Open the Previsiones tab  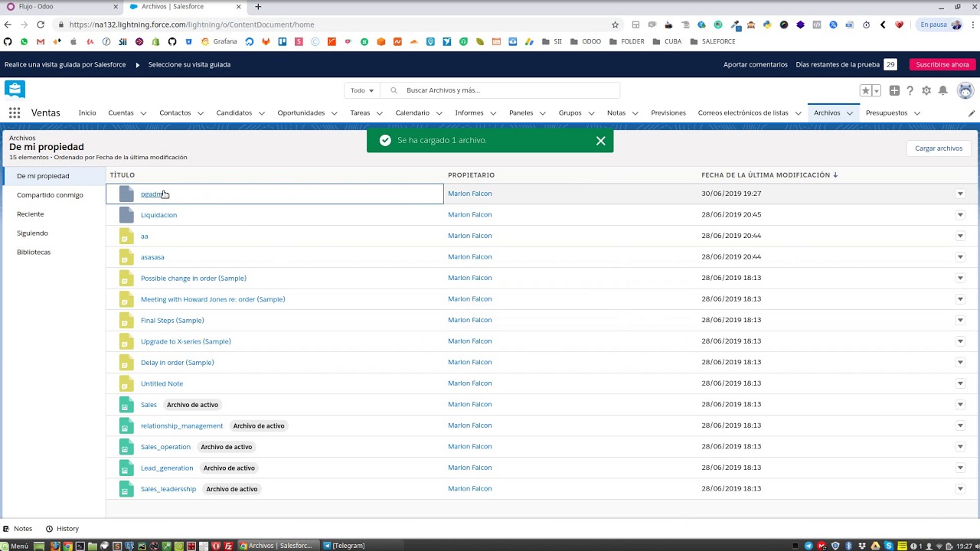point(668,113)
